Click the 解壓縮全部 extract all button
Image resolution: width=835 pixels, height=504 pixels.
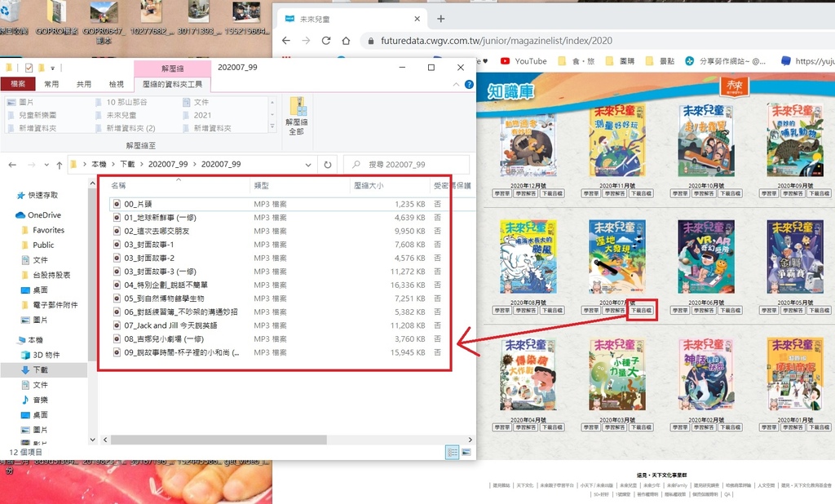coord(297,116)
